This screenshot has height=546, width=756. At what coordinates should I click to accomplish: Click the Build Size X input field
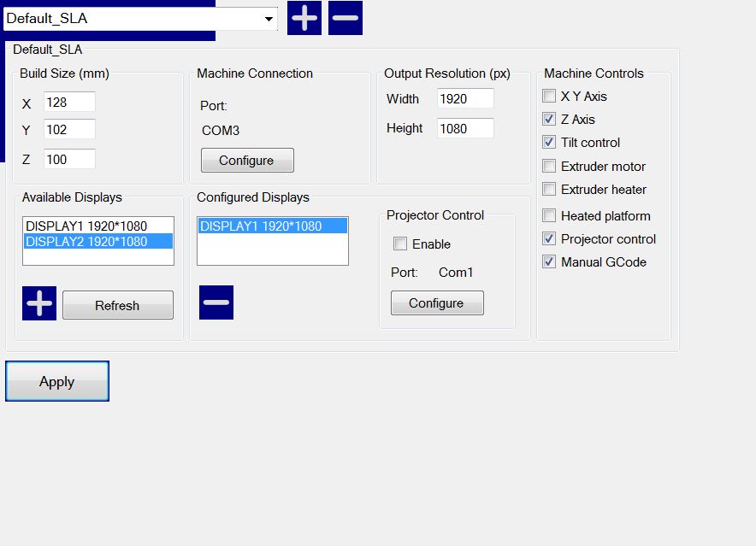coord(69,103)
